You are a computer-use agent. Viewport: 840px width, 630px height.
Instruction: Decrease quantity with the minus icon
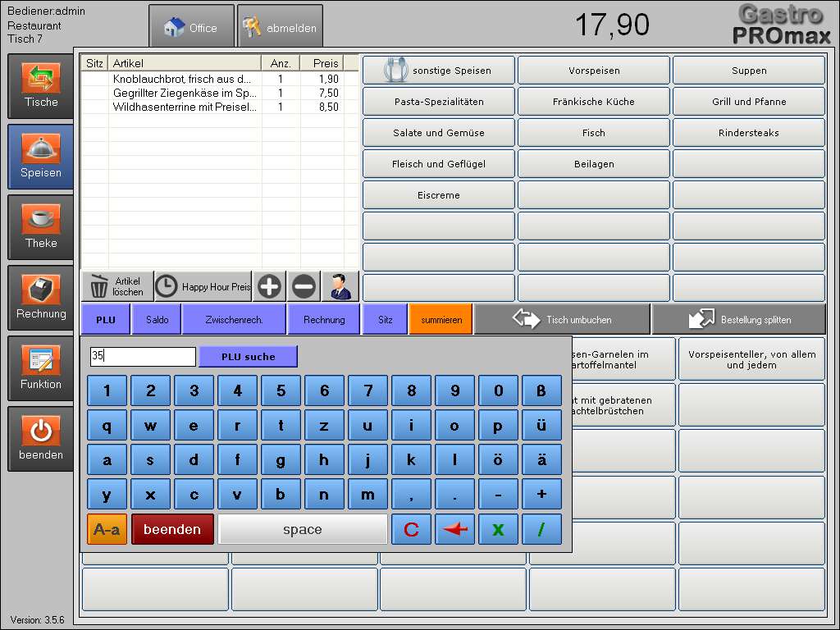tap(304, 286)
